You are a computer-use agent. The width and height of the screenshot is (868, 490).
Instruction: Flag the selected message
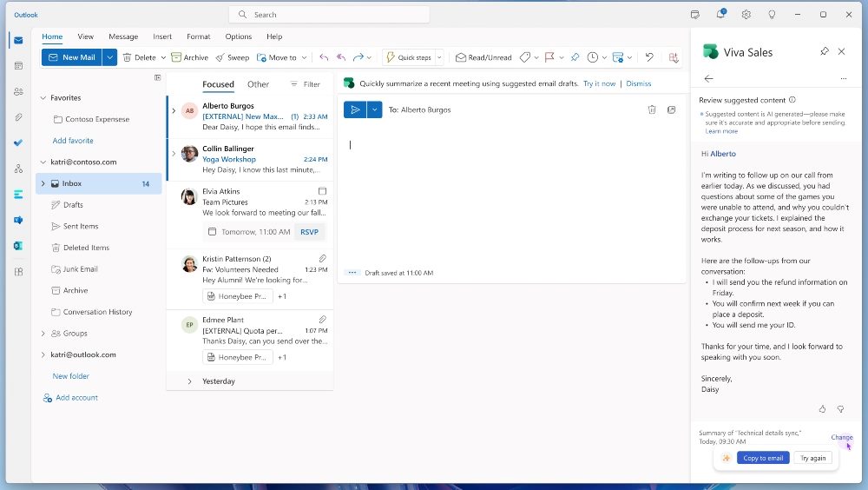(549, 57)
